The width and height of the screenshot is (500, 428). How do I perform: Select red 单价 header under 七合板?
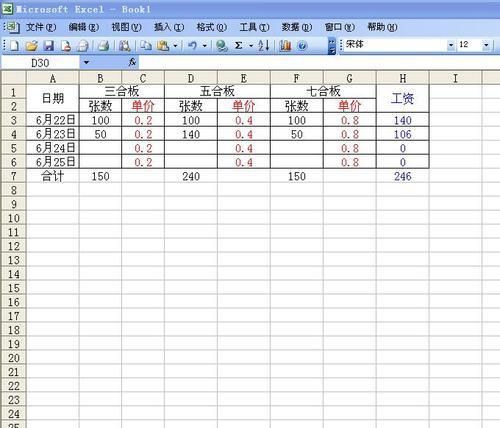click(x=349, y=106)
